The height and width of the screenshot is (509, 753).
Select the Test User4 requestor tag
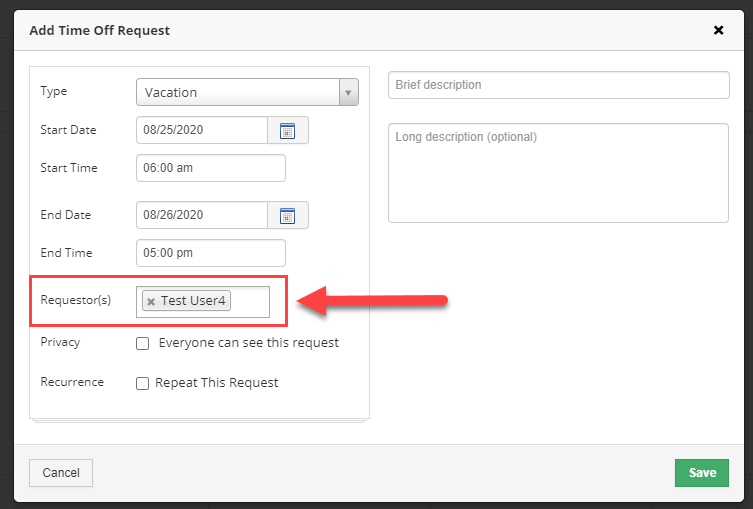click(193, 301)
